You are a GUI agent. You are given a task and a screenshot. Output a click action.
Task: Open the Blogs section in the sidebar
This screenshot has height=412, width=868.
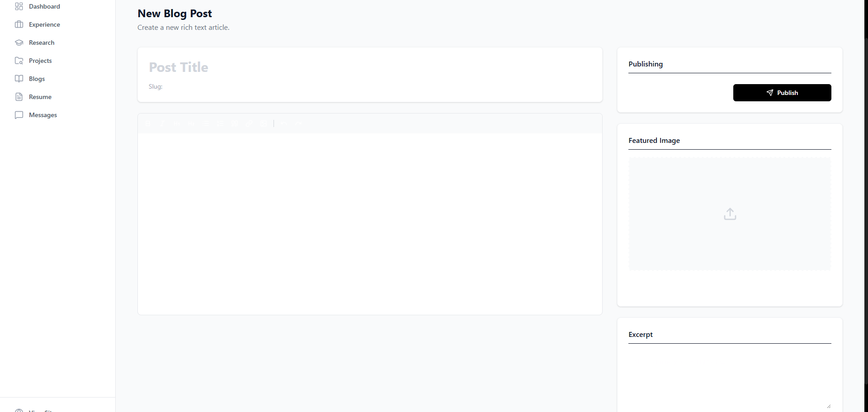coord(37,79)
